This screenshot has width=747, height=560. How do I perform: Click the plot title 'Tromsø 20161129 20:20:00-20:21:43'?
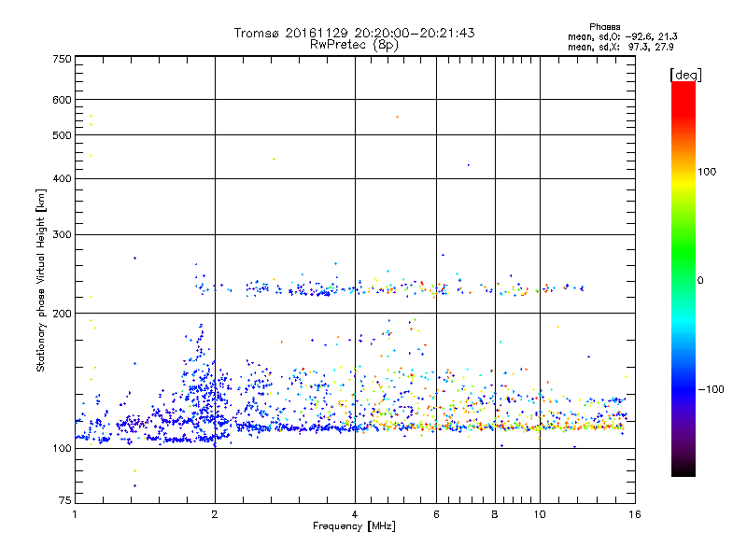tap(354, 33)
